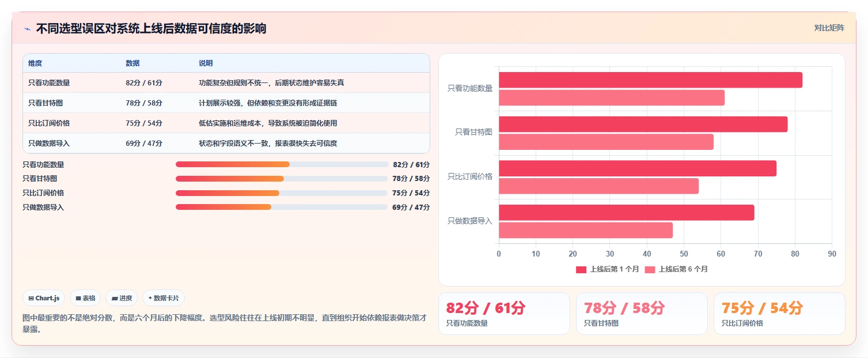The height and width of the screenshot is (358, 868).
Task: Click the 说明 table column header
Action: (x=206, y=63)
